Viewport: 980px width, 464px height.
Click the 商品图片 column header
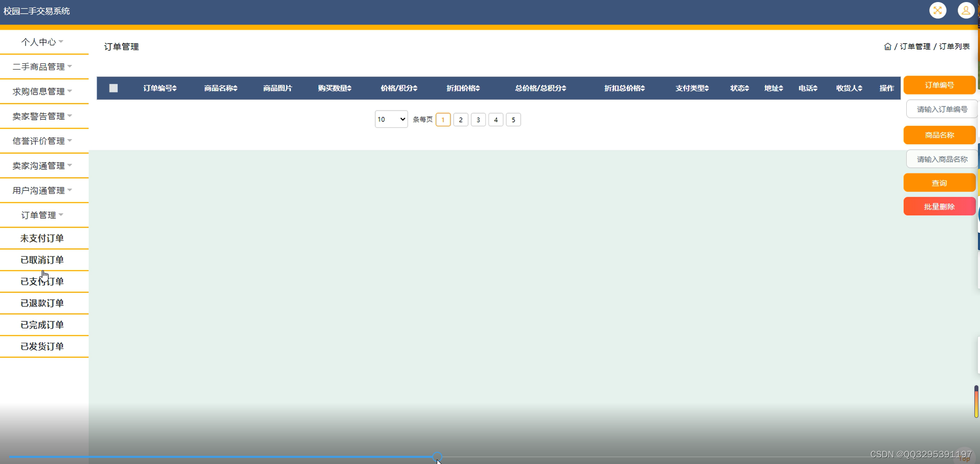278,89
